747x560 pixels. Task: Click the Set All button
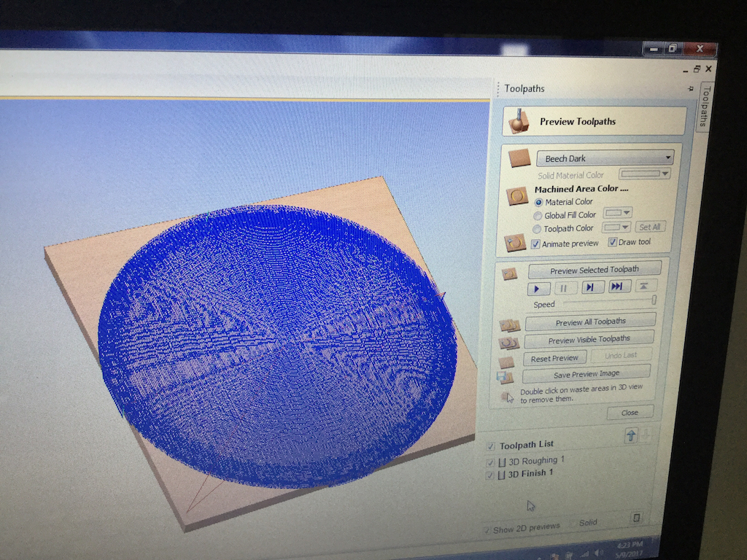tap(649, 227)
